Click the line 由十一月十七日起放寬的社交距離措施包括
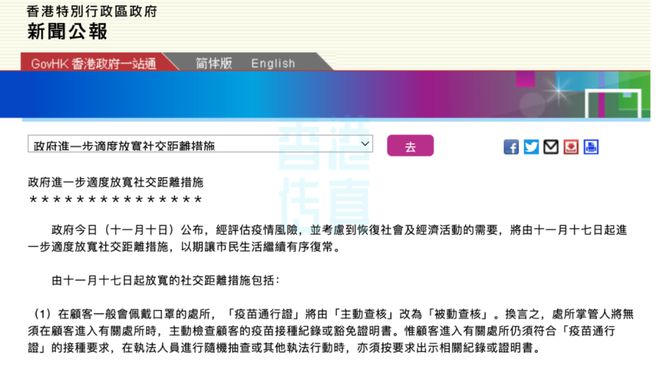Screen dimensions: 660x366 click(x=165, y=281)
